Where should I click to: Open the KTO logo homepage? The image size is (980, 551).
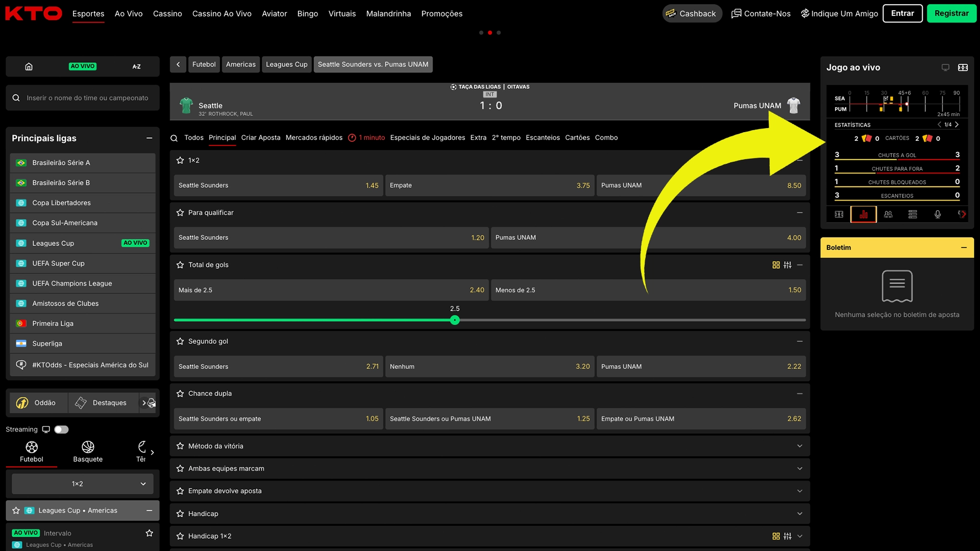point(34,13)
